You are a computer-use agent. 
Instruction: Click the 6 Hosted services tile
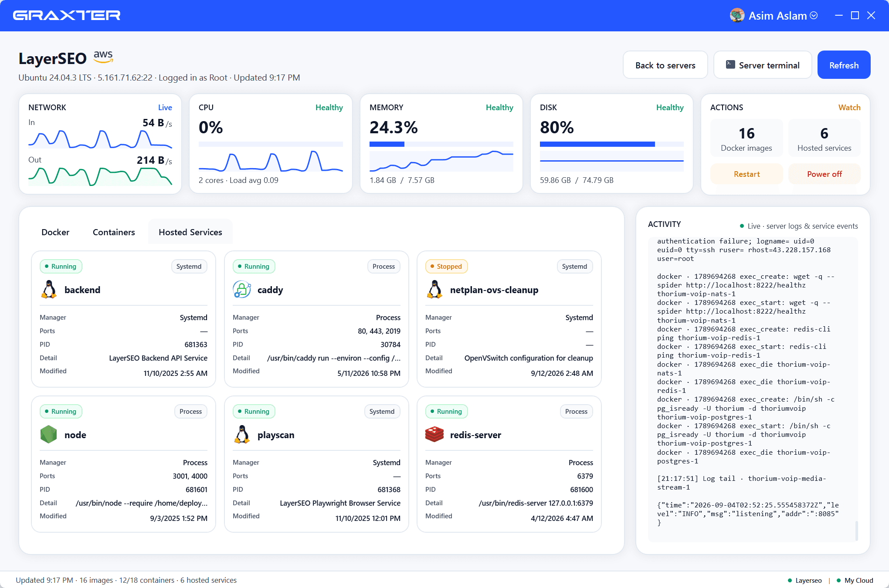point(824,138)
